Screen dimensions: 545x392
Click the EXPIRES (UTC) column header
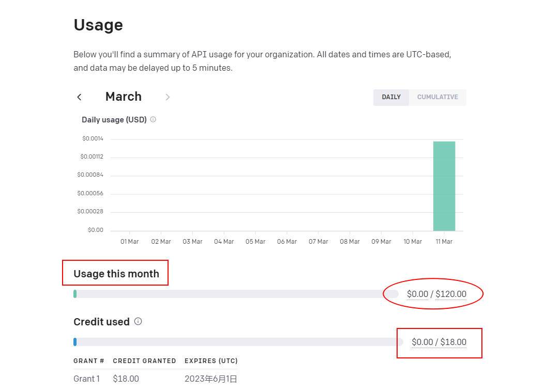pyautogui.click(x=211, y=360)
